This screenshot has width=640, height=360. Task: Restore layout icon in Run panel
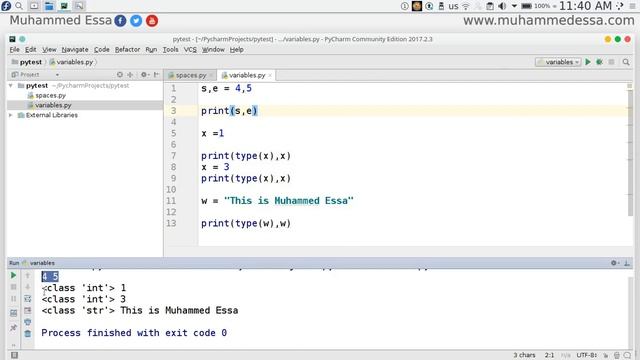[13, 313]
